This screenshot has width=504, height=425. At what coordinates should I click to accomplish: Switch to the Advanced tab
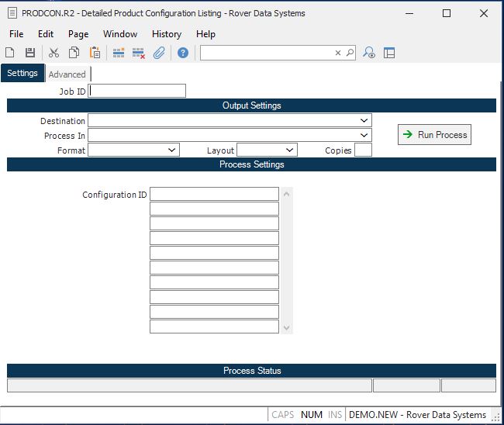tap(67, 74)
